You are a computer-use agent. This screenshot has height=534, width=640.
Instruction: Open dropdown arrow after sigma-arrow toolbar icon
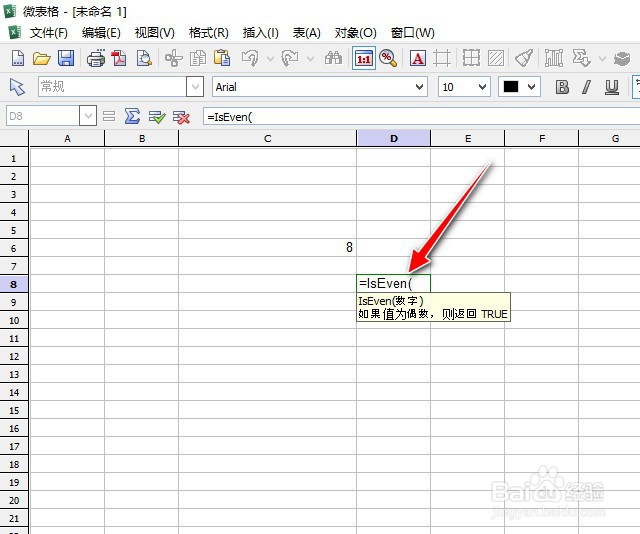click(602, 59)
